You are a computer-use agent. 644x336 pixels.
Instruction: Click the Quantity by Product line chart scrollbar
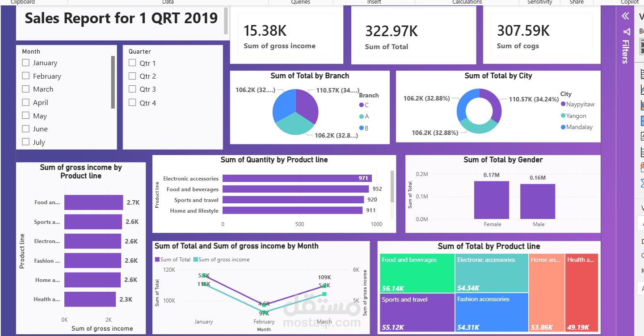click(392, 187)
